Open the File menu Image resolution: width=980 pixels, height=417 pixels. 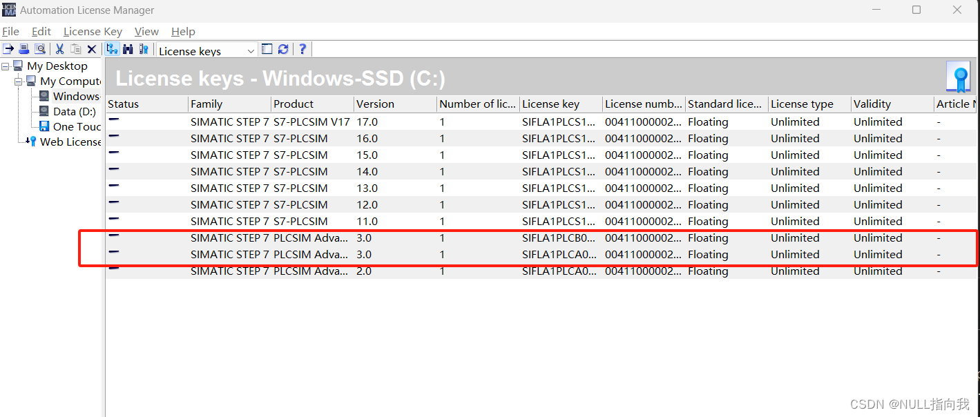(11, 32)
